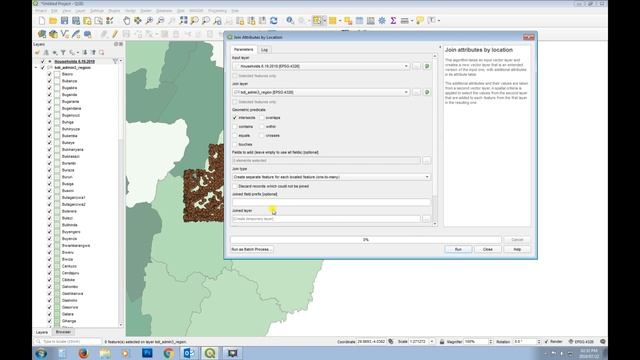Collapse the help panel arrow

[440, 48]
